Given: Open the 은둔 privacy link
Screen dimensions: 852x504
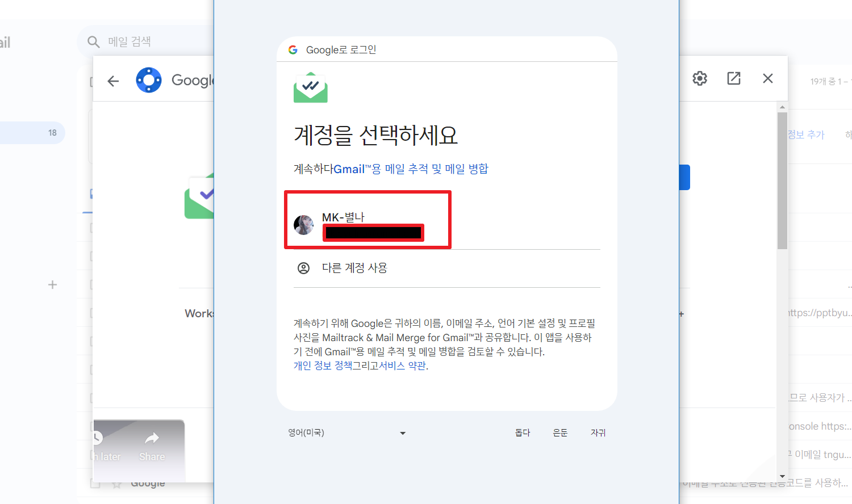Looking at the screenshot, I should pos(560,432).
